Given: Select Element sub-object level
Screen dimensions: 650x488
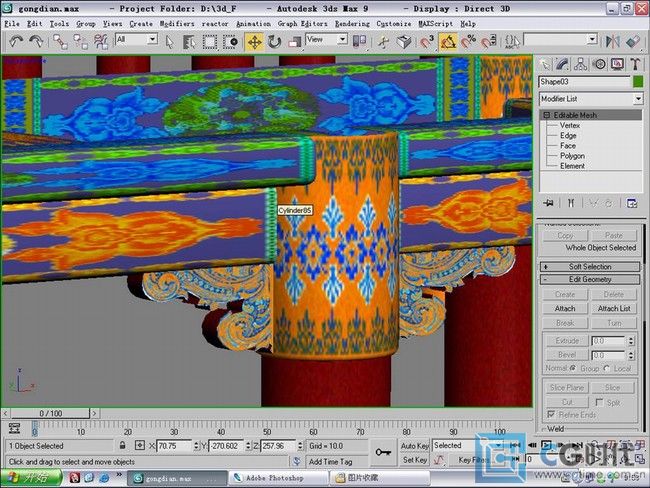Looking at the screenshot, I should click(x=572, y=166).
